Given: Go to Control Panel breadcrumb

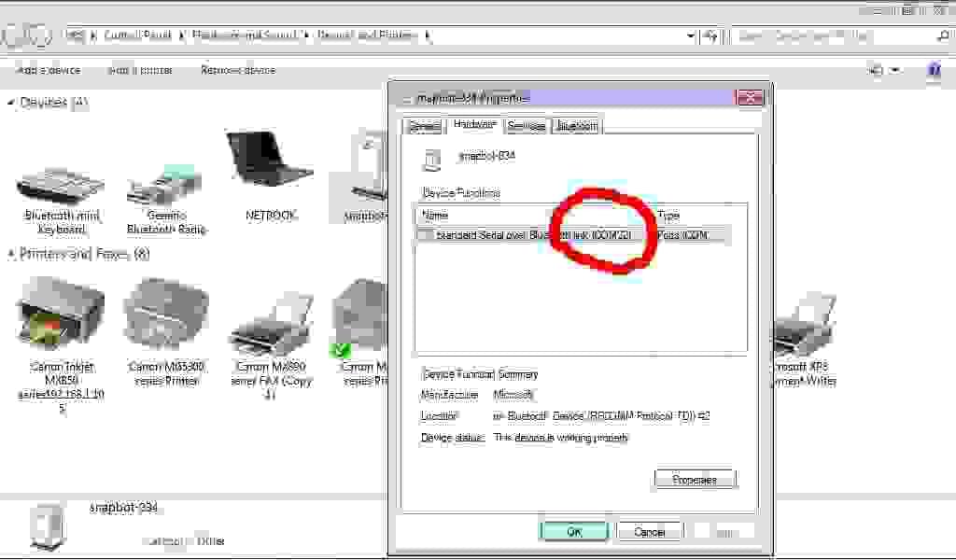Looking at the screenshot, I should click(x=138, y=35).
